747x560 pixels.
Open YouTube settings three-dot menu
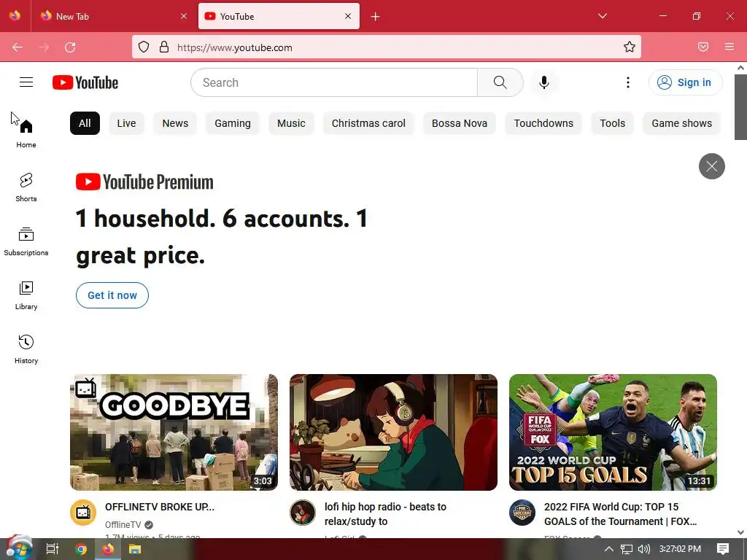(628, 82)
